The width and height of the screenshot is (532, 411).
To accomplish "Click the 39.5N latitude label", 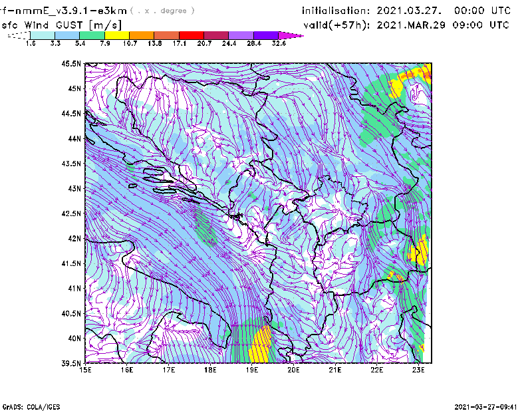I will click(71, 363).
